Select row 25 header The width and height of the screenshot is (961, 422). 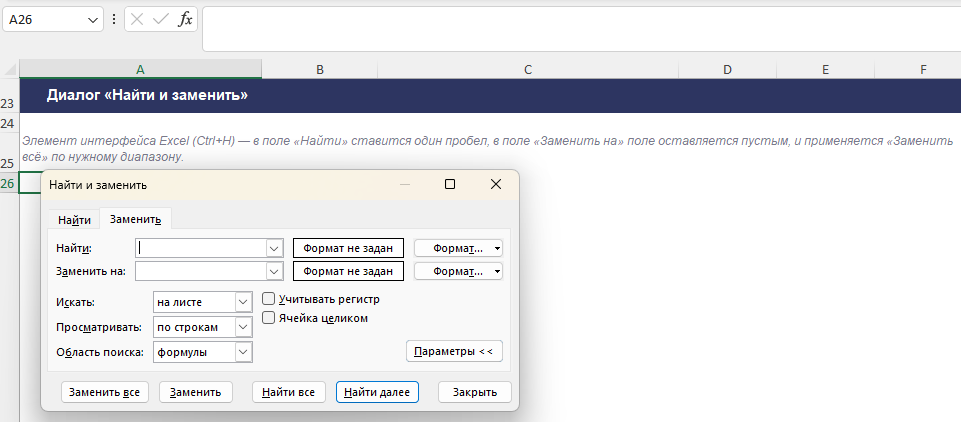(9, 152)
